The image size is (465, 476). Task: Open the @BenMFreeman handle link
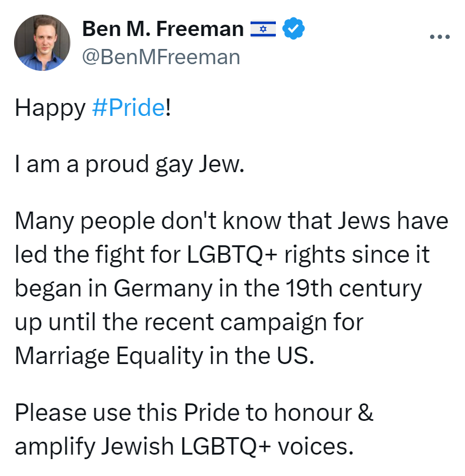(x=161, y=56)
